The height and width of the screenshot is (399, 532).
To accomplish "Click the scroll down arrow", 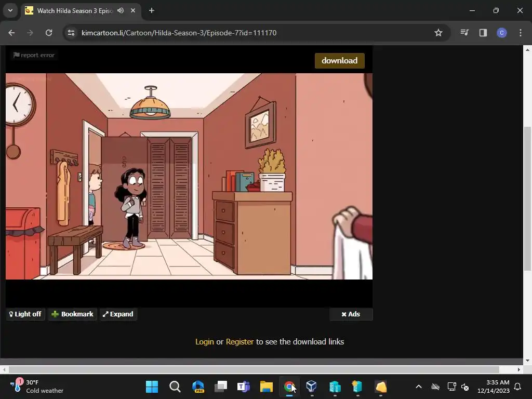I will tap(527, 361).
